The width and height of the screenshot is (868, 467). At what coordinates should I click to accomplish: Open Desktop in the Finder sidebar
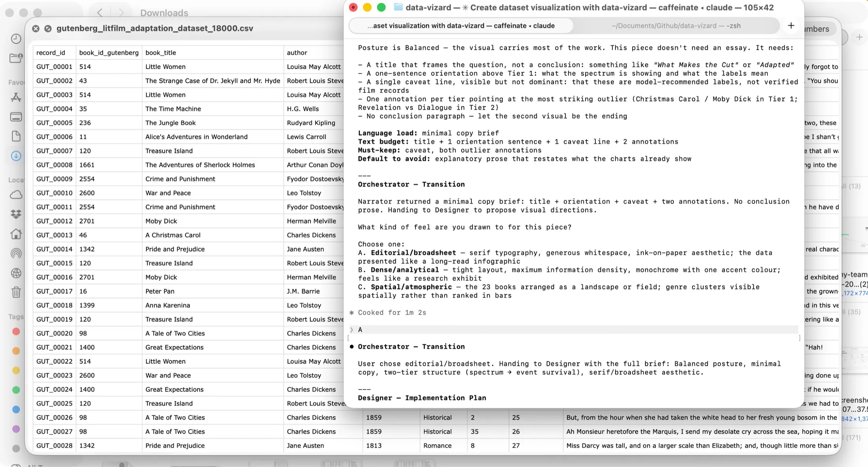(x=16, y=117)
